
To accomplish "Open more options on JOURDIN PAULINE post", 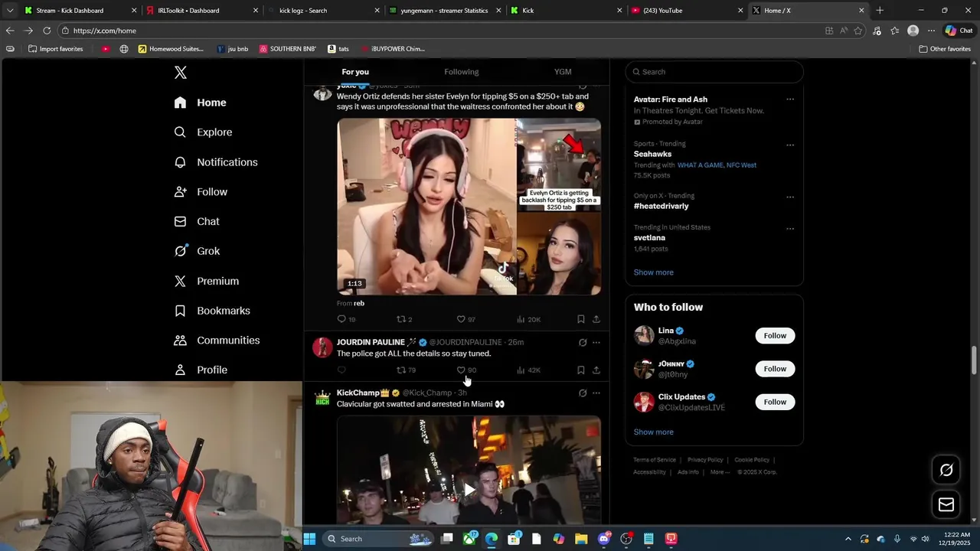I will pyautogui.click(x=596, y=343).
